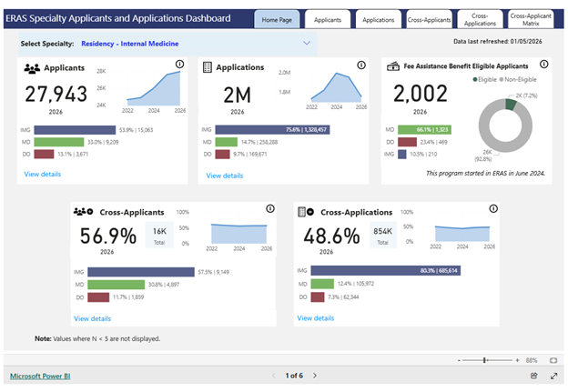The image size is (568, 392).
Task: Click DO bar showing 11.7% | 1,859
Action: click(x=98, y=297)
